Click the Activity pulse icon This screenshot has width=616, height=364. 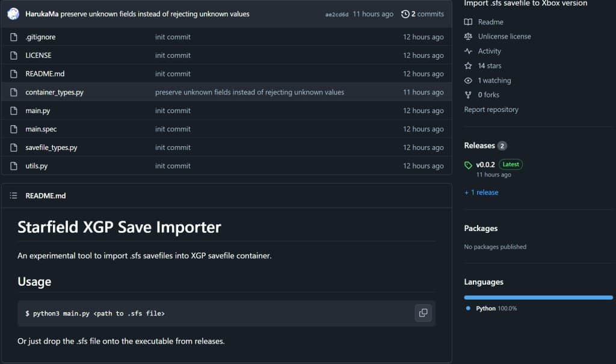coord(468,51)
